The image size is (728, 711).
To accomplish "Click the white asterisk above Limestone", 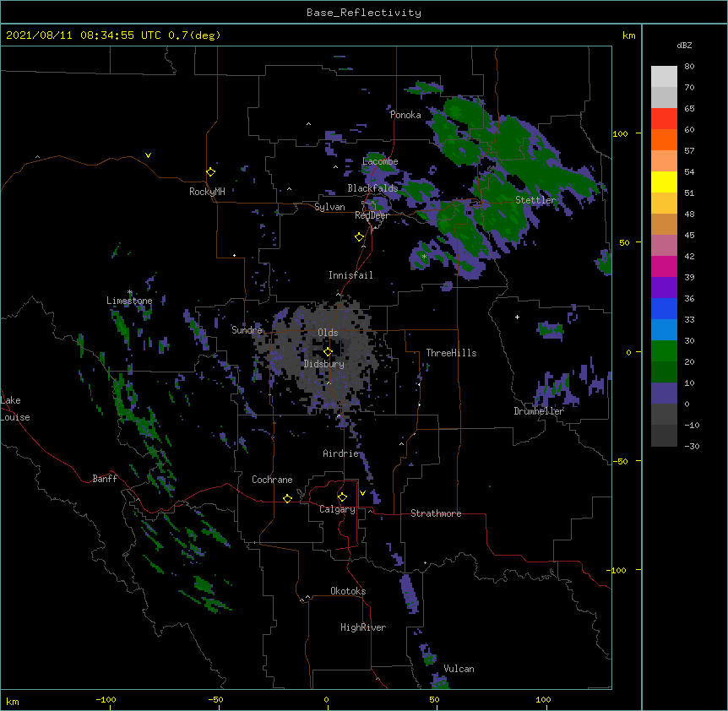I will 130,292.
